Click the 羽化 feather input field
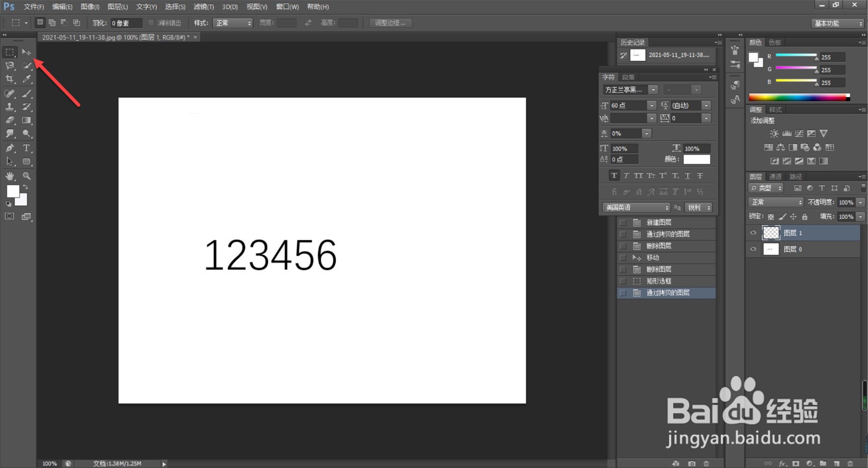The width and height of the screenshot is (868, 468). pyautogui.click(x=126, y=23)
